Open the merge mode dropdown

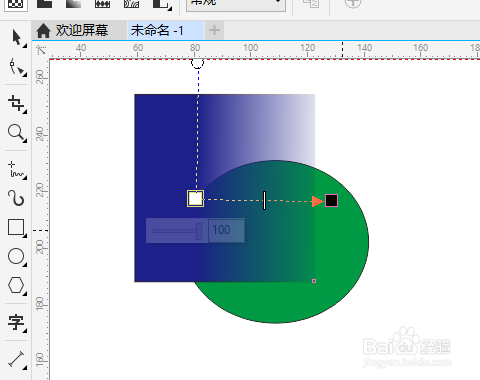(x=236, y=4)
